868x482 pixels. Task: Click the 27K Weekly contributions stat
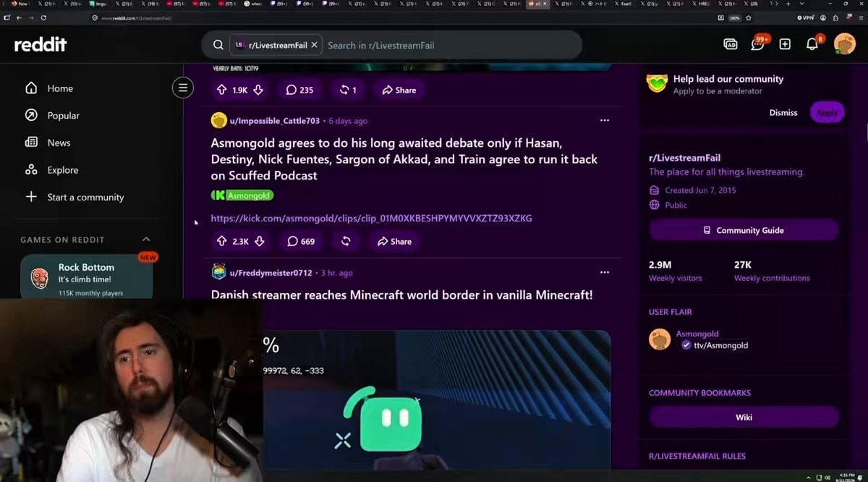tap(772, 271)
